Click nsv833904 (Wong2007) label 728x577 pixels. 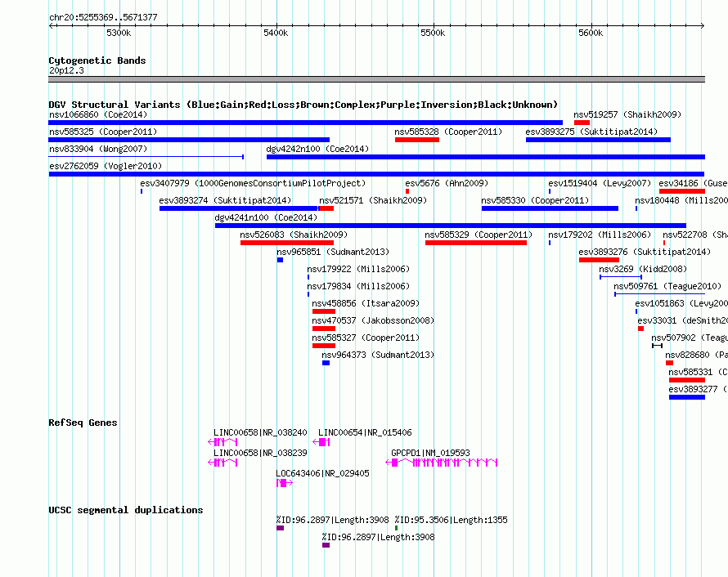(98, 149)
